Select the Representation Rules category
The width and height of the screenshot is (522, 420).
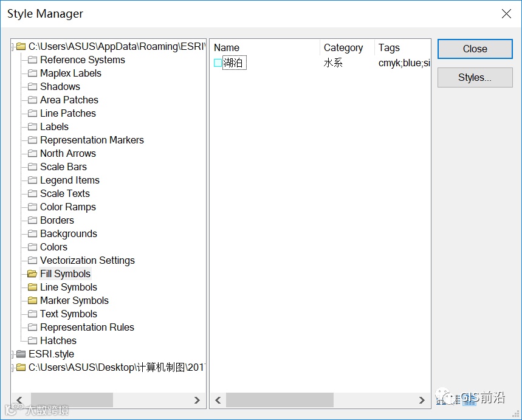pyautogui.click(x=87, y=327)
